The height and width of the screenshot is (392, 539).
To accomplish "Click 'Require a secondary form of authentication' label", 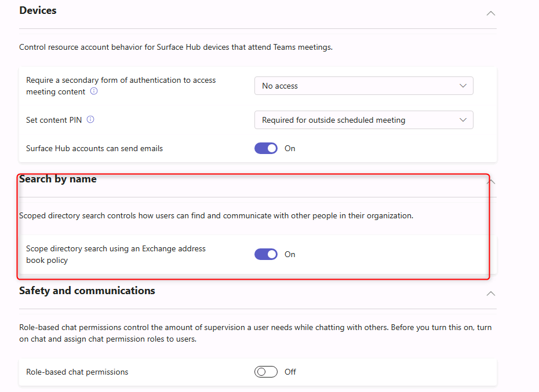I will coord(121,80).
